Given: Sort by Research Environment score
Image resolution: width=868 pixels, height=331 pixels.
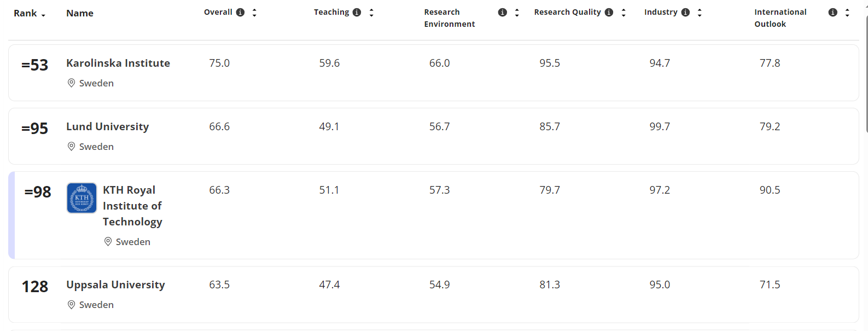Looking at the screenshot, I should (x=517, y=13).
